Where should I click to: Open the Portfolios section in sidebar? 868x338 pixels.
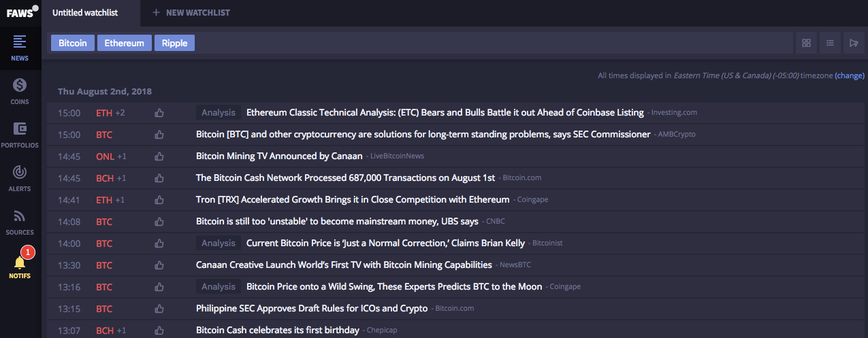(x=20, y=135)
